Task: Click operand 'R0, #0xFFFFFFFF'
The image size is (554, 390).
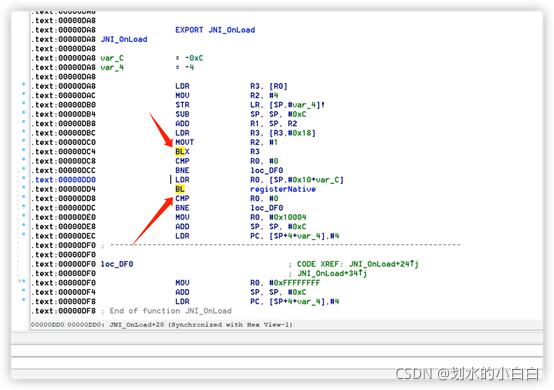Action: 285,283
